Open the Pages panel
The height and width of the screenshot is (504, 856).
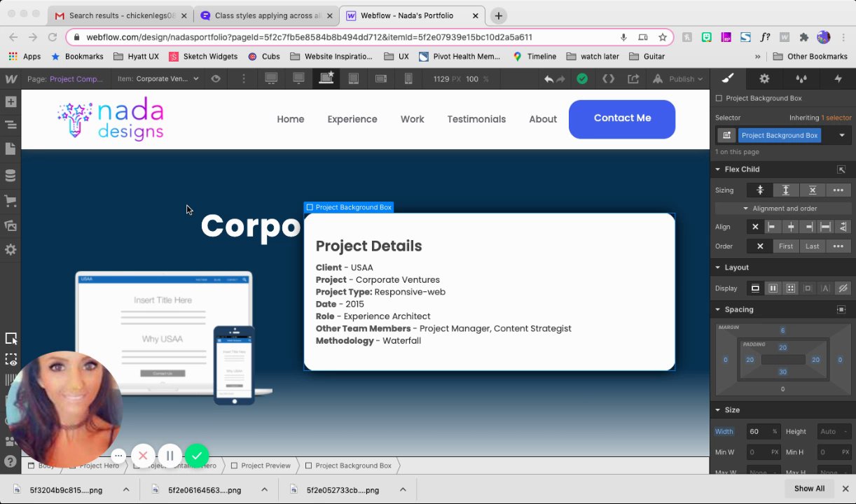coord(11,149)
